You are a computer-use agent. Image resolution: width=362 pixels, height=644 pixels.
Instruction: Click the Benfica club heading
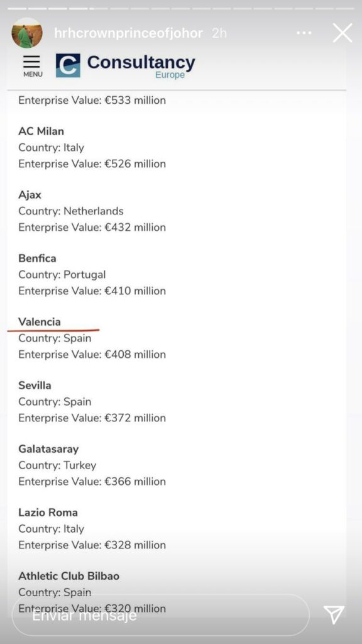click(x=37, y=258)
